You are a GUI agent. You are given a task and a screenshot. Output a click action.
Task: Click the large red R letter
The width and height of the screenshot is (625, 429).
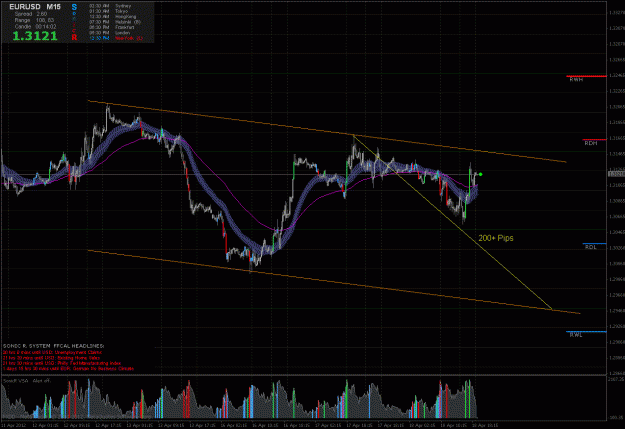(74, 37)
